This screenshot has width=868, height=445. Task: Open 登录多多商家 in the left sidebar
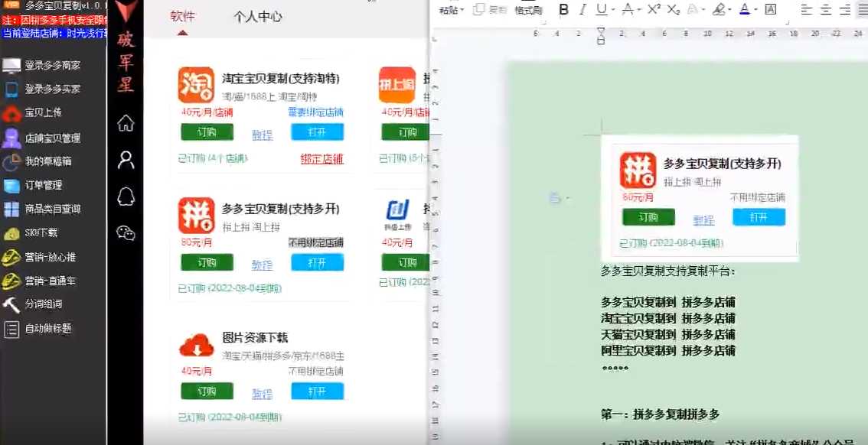42,65
